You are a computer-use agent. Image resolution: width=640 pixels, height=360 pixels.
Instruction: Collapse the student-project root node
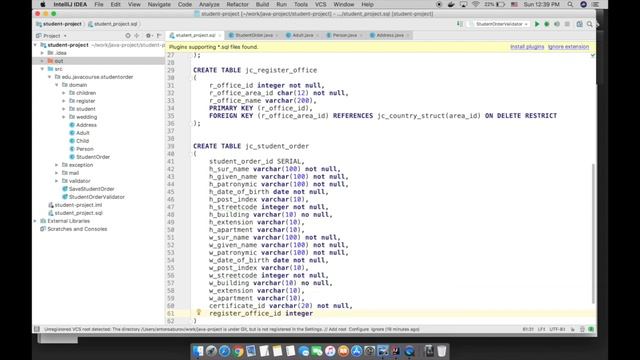pyautogui.click(x=36, y=45)
